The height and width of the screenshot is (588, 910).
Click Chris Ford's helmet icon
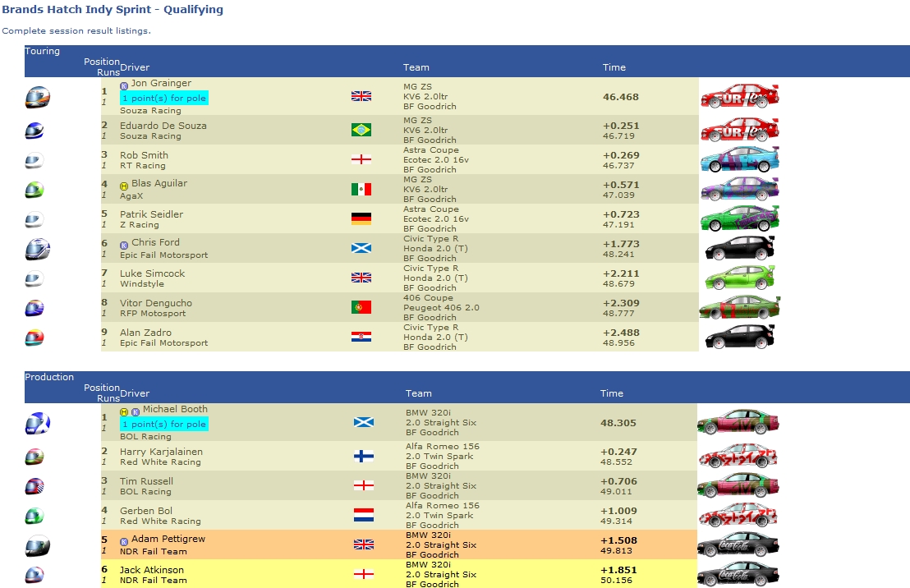coord(38,249)
